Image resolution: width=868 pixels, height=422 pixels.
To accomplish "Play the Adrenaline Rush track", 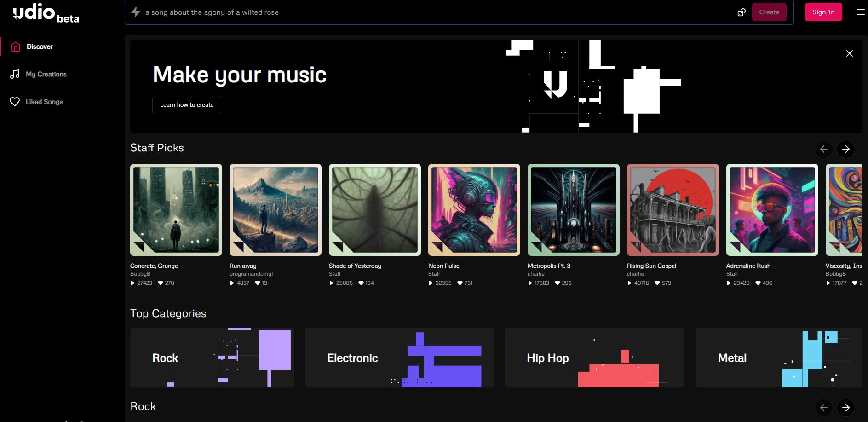I will coord(729,283).
